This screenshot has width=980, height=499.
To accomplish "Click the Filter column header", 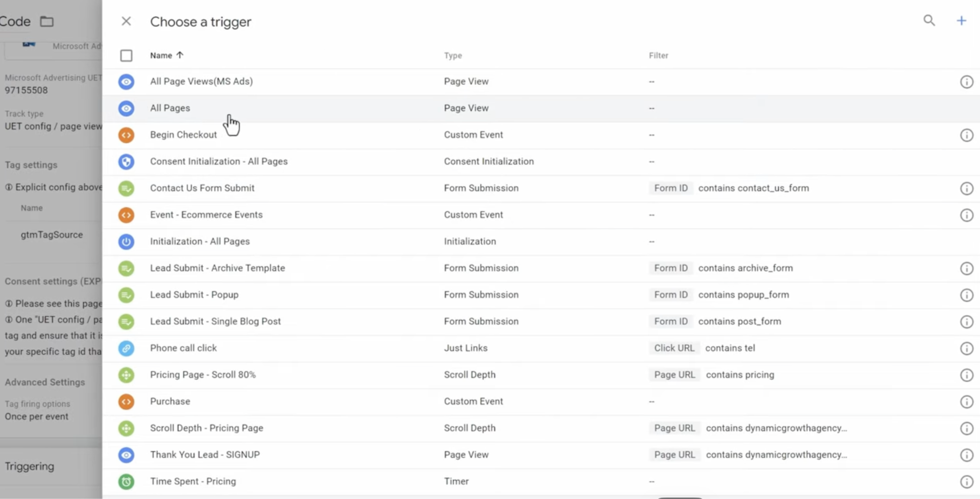I will tap(658, 56).
